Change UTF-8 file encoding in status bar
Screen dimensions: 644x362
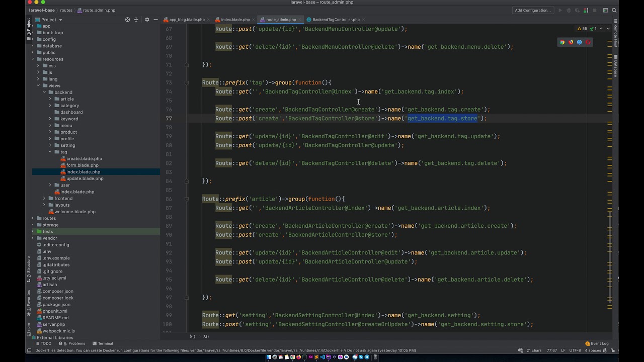(x=575, y=350)
